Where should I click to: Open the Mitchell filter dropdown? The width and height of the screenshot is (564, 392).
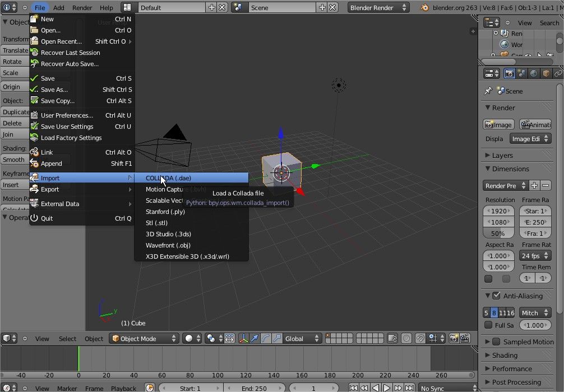(535, 313)
